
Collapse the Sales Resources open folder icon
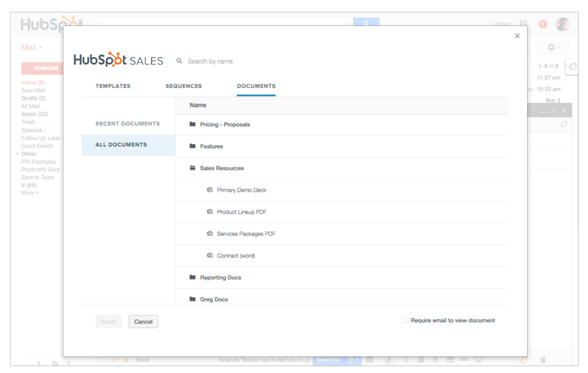(192, 168)
